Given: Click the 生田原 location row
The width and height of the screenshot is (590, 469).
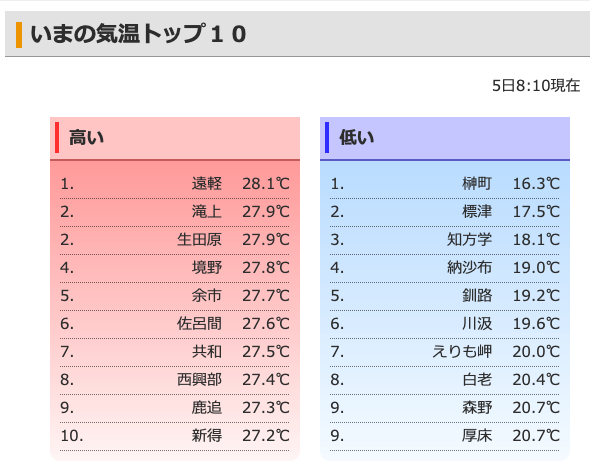Looking at the screenshot, I should (x=175, y=240).
